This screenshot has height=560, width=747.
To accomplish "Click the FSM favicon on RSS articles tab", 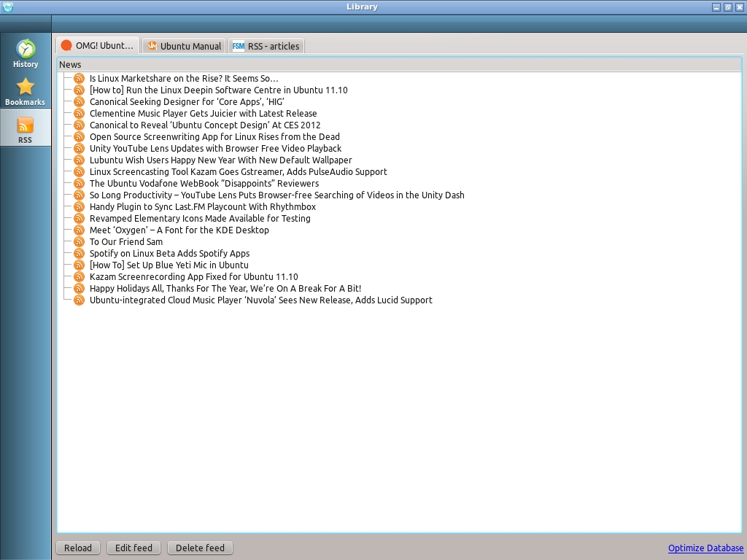I will coord(239,46).
